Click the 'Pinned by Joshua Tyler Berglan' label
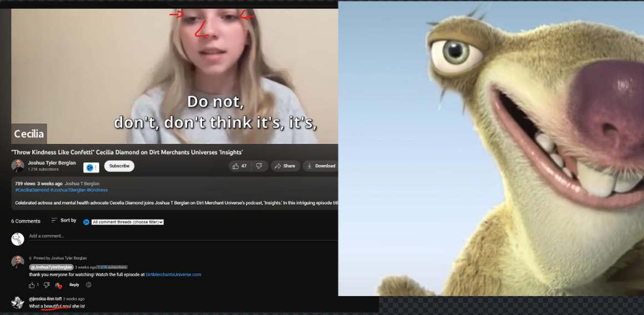Viewport: 644px width, 315px height. point(60,258)
